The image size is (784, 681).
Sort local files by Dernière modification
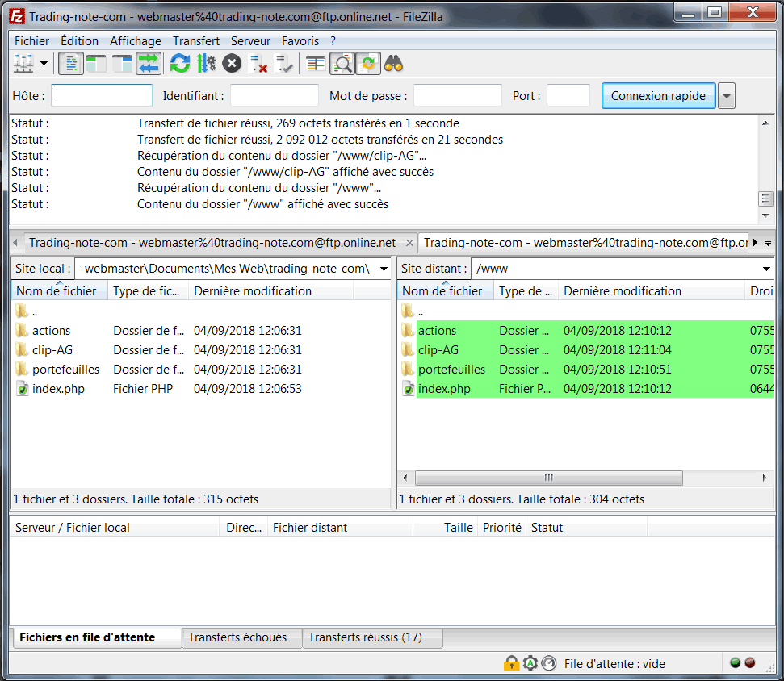[271, 290]
